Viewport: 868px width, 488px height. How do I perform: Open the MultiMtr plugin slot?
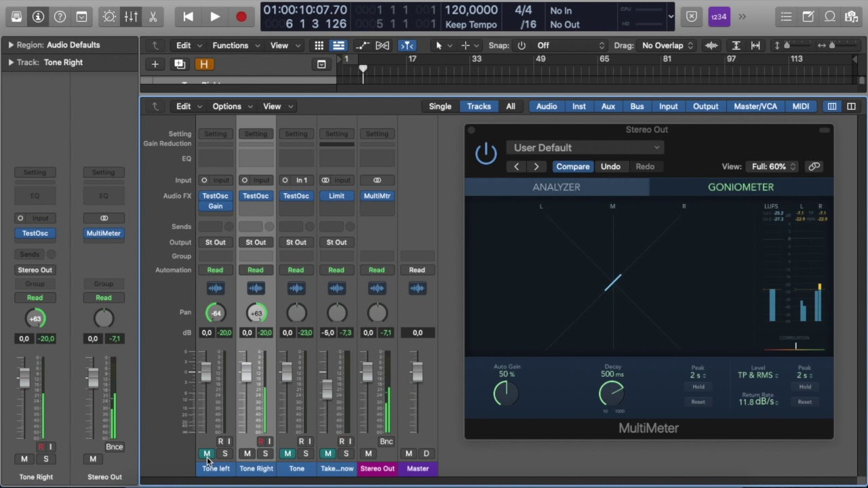[377, 196]
